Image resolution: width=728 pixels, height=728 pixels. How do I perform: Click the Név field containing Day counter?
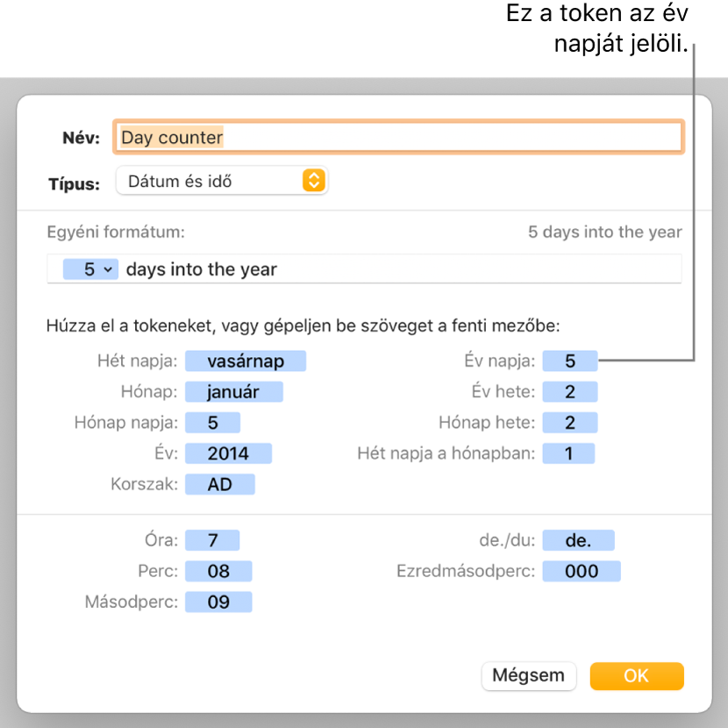[398, 137]
